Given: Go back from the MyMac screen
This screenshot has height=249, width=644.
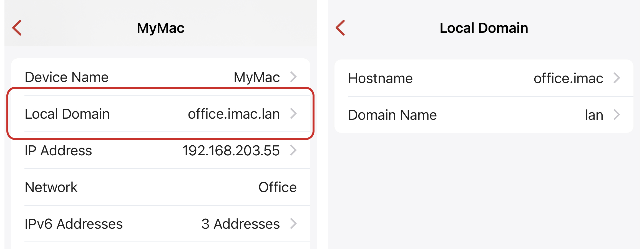Looking at the screenshot, I should [x=17, y=28].
